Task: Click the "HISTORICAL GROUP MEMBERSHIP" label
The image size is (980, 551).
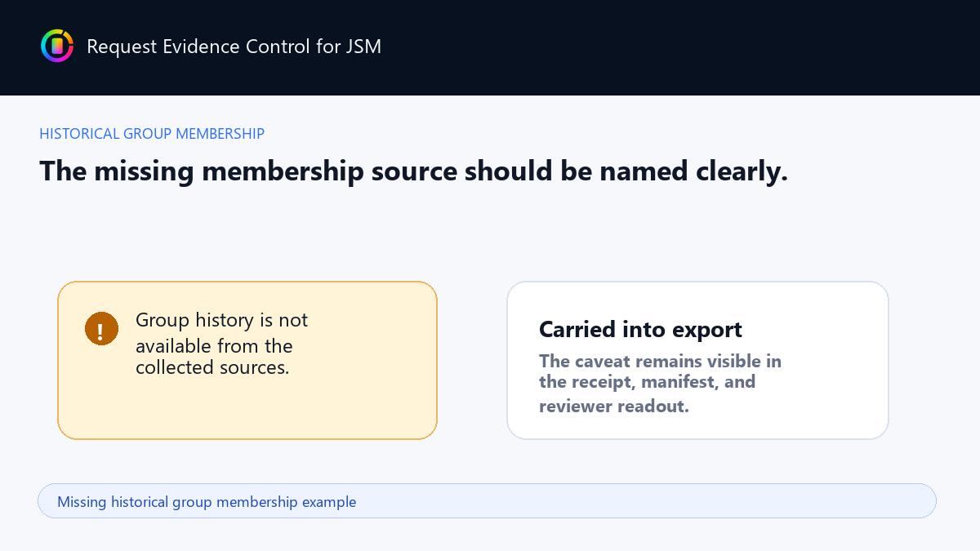Action: (x=152, y=134)
